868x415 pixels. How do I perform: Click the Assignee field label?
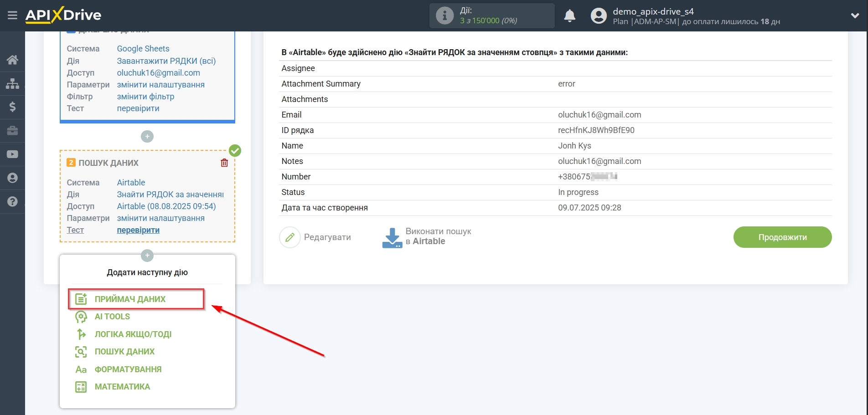298,68
